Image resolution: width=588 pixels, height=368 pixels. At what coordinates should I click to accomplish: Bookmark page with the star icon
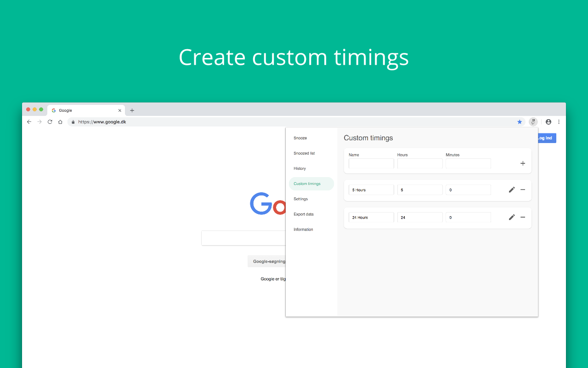point(520,122)
